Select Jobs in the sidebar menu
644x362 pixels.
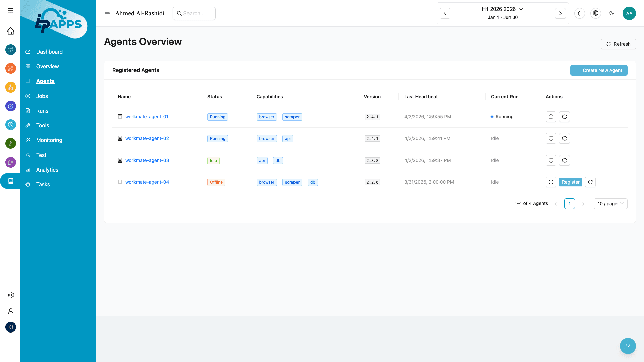(42, 96)
